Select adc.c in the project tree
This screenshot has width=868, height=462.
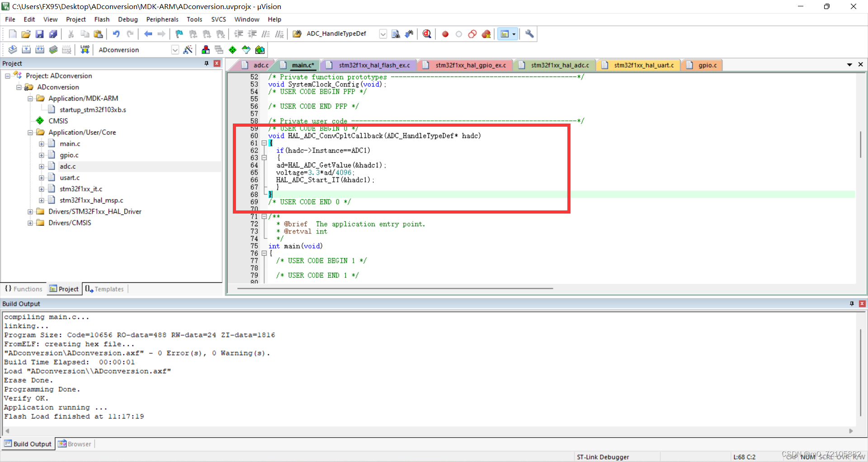[x=67, y=166]
